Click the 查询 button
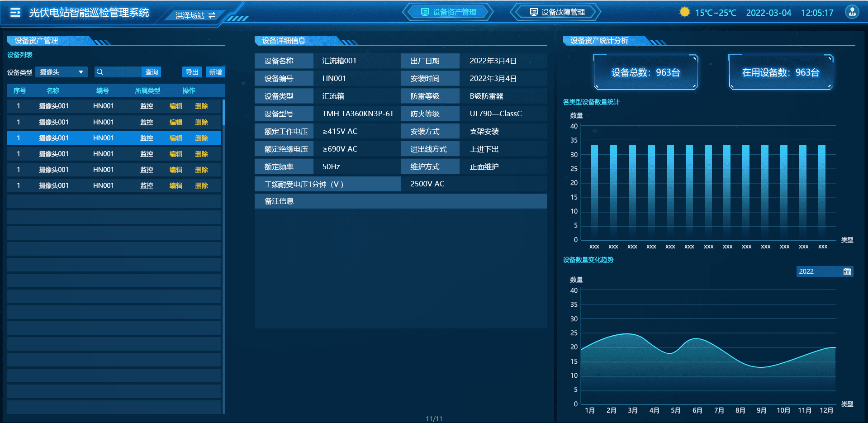This screenshot has height=423, width=868. click(152, 72)
